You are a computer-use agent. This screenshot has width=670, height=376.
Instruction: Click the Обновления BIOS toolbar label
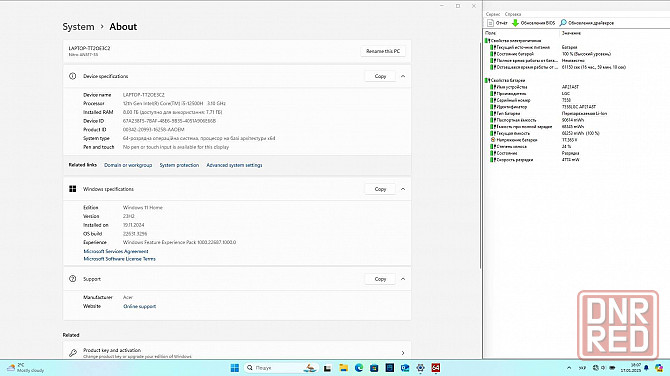(538, 23)
